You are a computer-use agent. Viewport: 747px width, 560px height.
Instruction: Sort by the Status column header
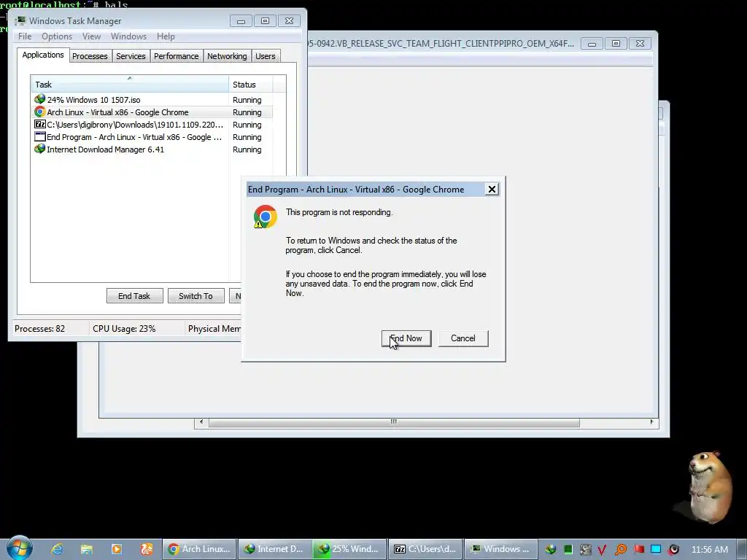click(251, 85)
